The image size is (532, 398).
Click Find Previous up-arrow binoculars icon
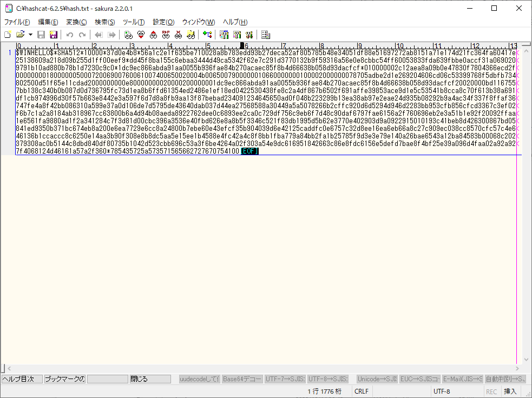coord(153,35)
